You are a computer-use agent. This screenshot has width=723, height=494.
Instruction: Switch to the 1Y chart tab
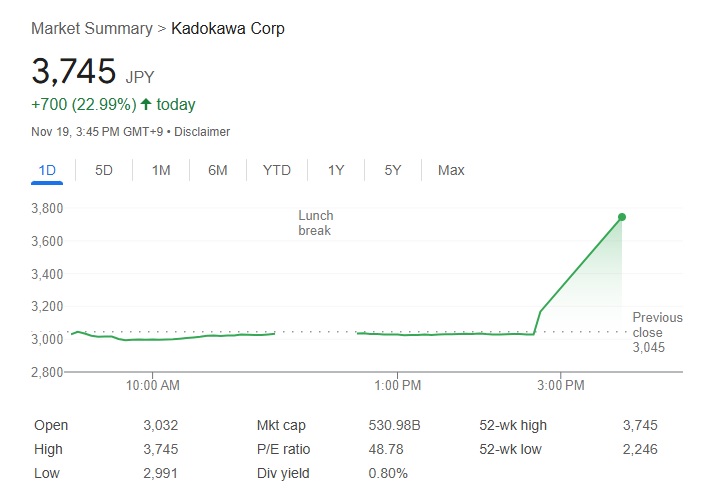[x=336, y=170]
